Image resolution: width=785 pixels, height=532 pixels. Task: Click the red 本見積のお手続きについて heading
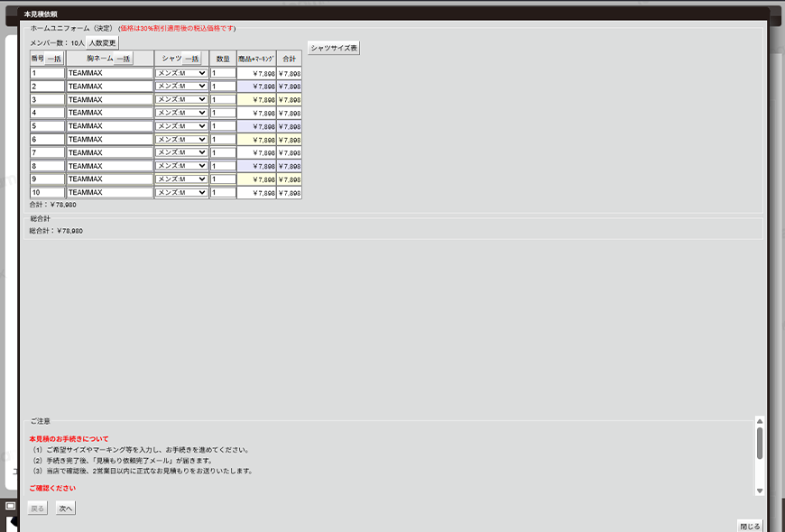(x=69, y=439)
